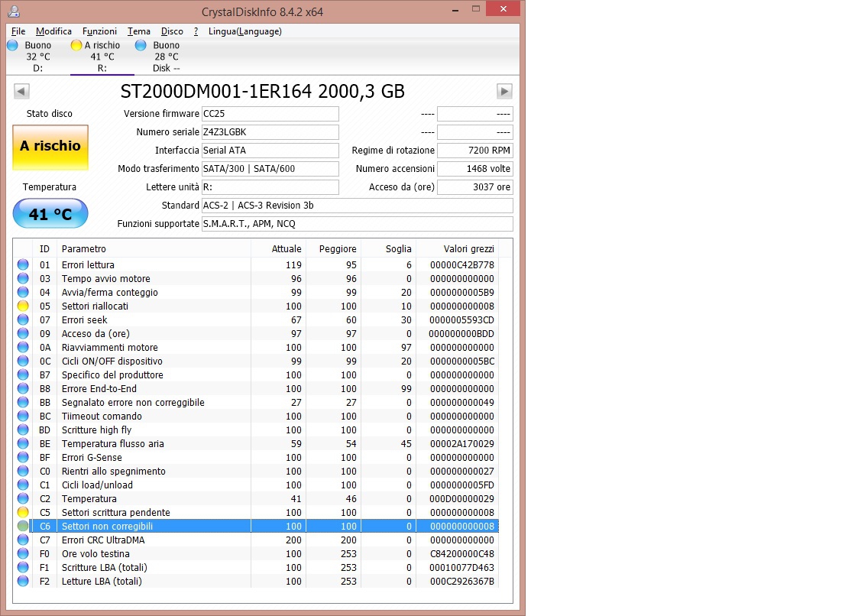Click the Numero seriale field Z4Z3LGBK
Image resolution: width=858 pixels, height=616 pixels.
270,132
